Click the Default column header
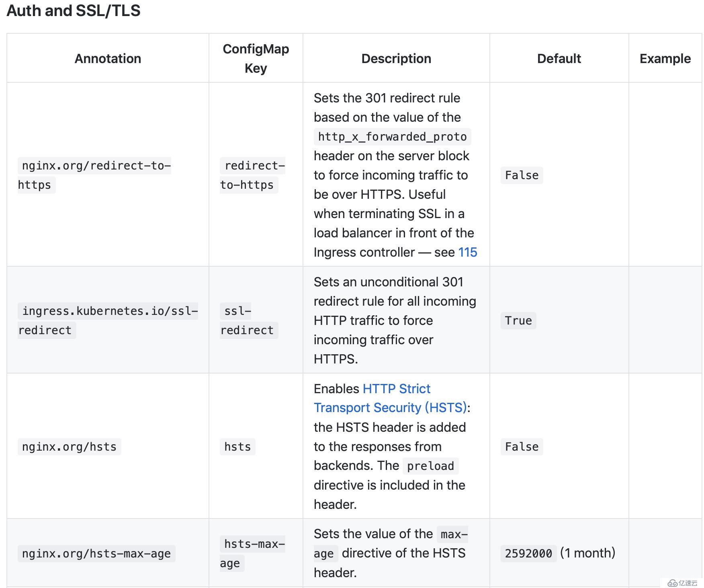704x588 pixels. click(x=559, y=59)
